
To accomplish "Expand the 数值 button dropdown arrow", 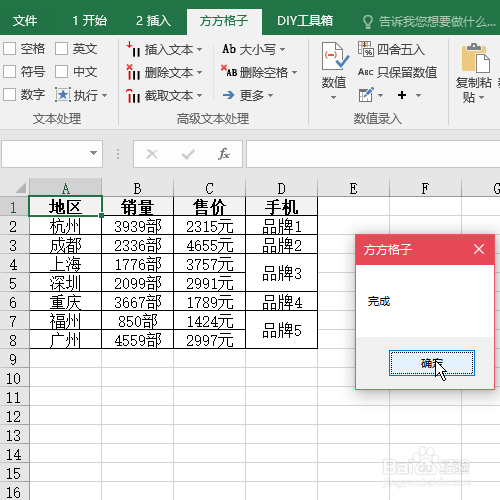I will (x=334, y=97).
